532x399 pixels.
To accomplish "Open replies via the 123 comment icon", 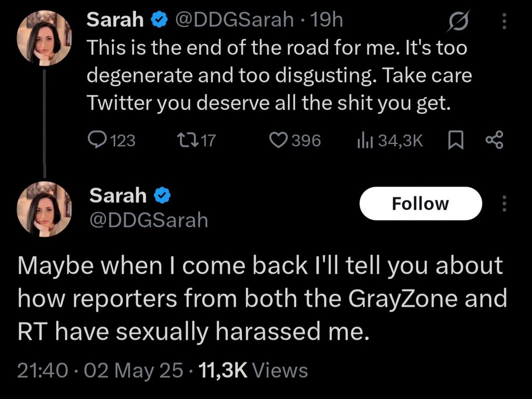I will pyautogui.click(x=96, y=140).
